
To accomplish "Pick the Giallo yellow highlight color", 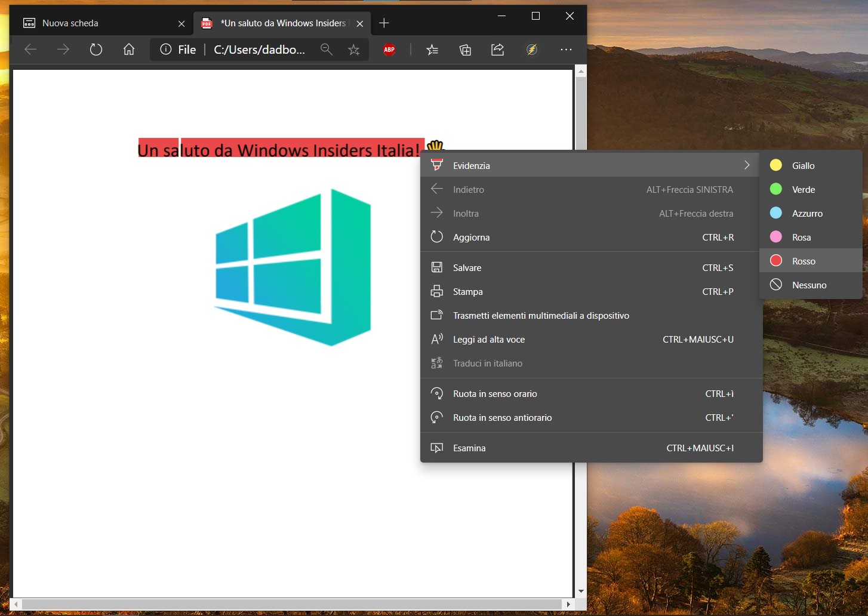I will 811,165.
